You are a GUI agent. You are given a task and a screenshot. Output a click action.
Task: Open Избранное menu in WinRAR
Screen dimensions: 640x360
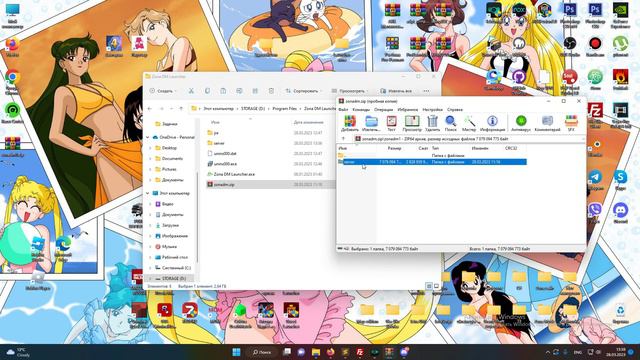coord(407,109)
